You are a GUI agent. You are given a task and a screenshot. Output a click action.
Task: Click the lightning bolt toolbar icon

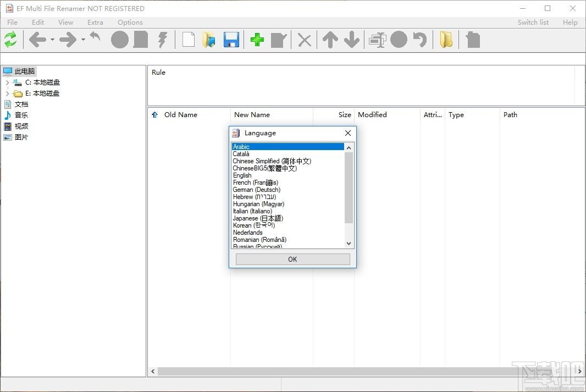[x=163, y=40]
